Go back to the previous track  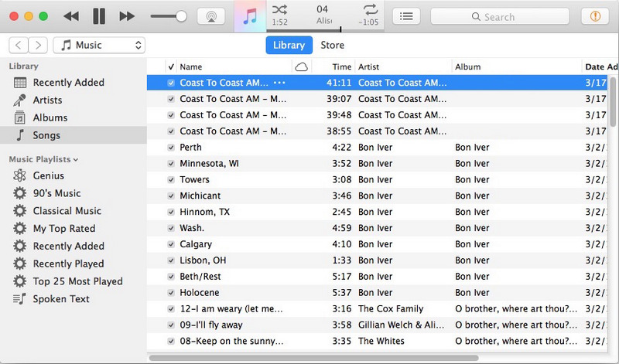70,16
